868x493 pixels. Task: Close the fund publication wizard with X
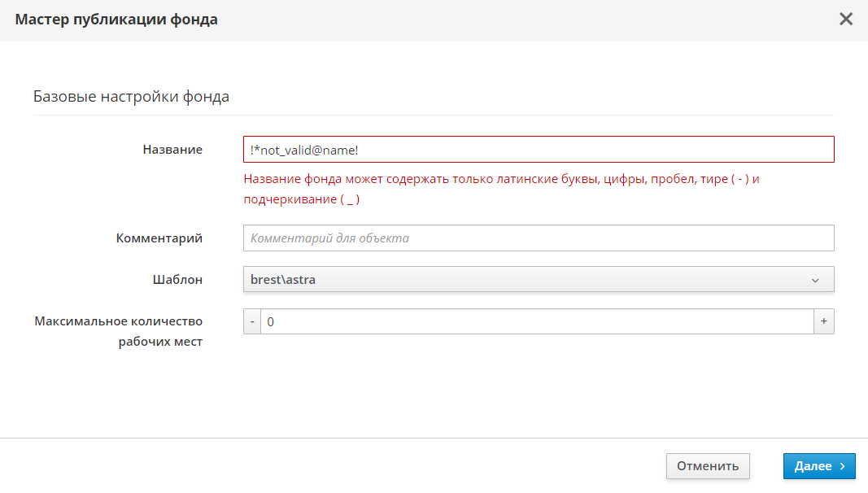846,19
